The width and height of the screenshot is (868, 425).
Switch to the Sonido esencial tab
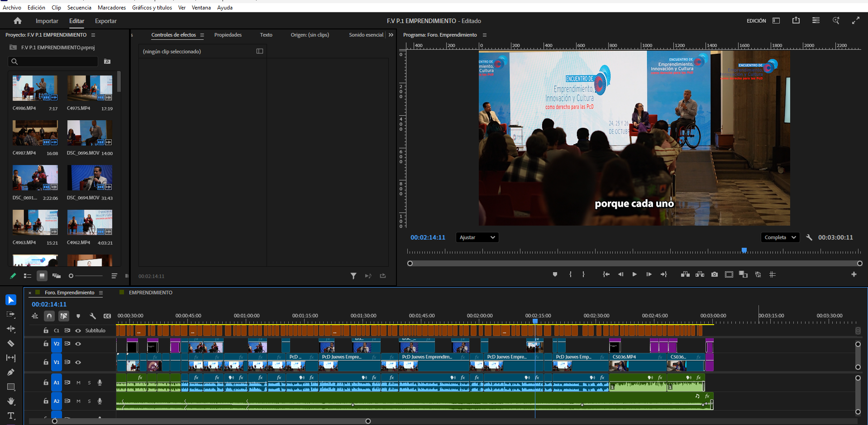coord(366,35)
